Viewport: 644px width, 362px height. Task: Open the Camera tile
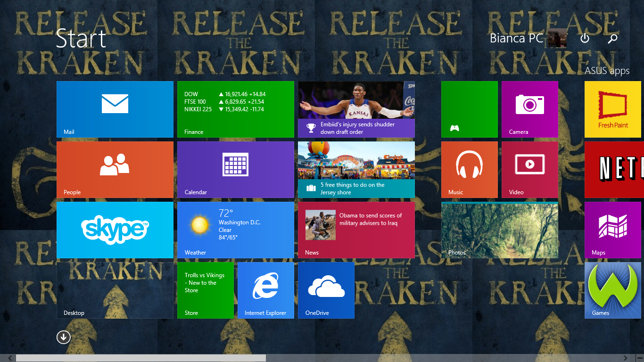coord(530,109)
